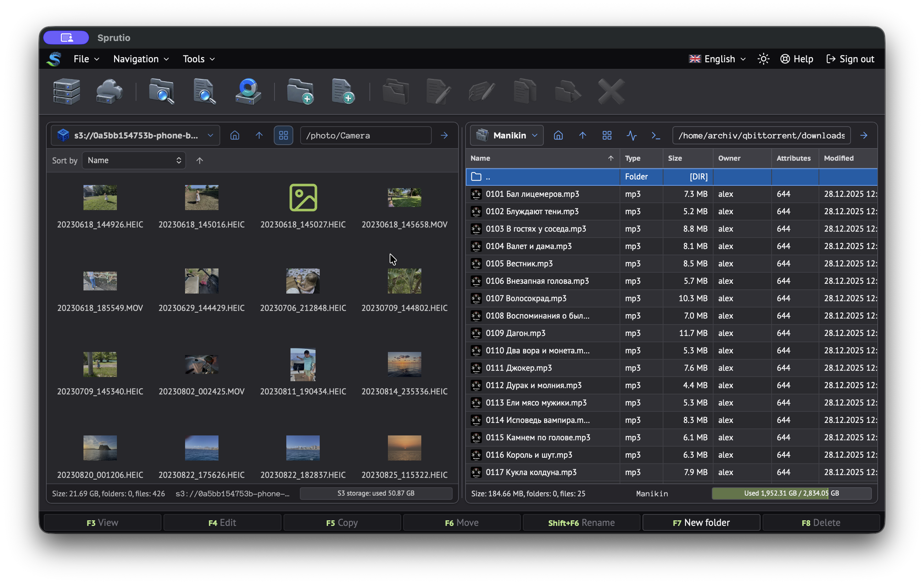Create new file via toolbar icon
Image resolution: width=924 pixels, height=585 pixels.
343,91
